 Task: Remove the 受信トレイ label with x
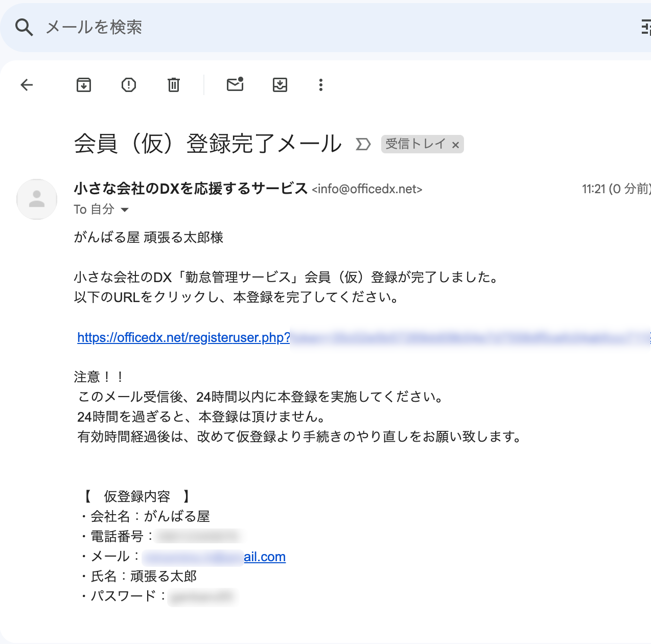click(x=455, y=145)
